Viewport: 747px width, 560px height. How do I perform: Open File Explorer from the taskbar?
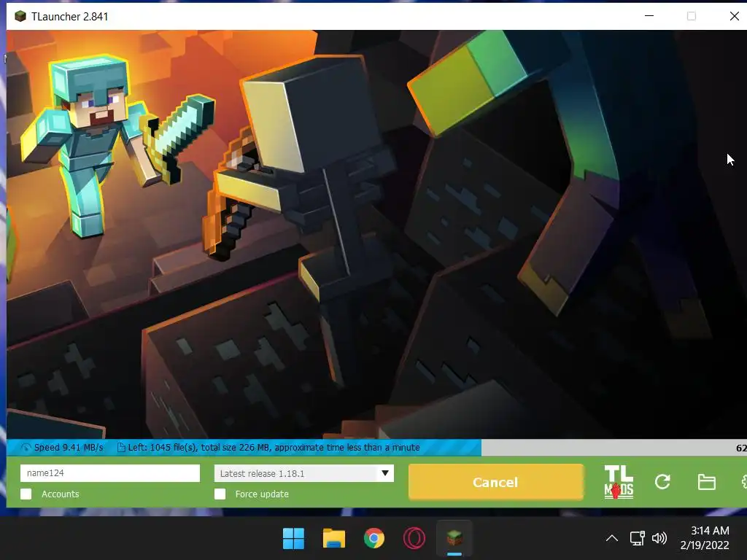click(x=334, y=539)
